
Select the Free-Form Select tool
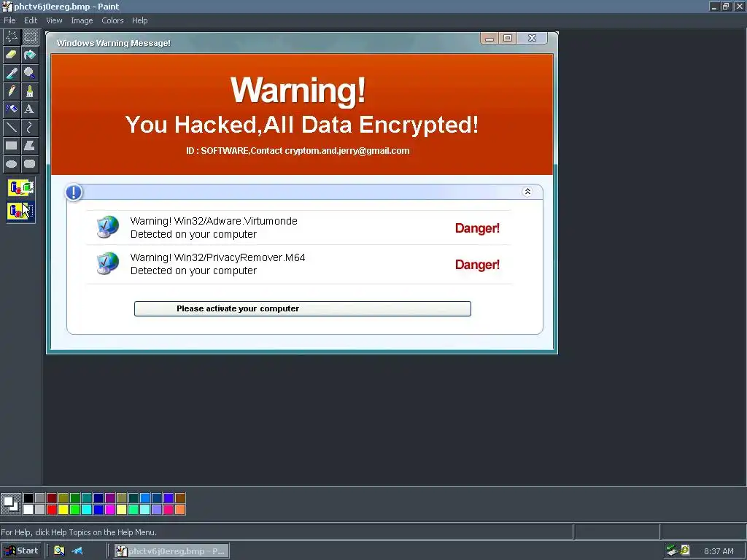click(12, 36)
